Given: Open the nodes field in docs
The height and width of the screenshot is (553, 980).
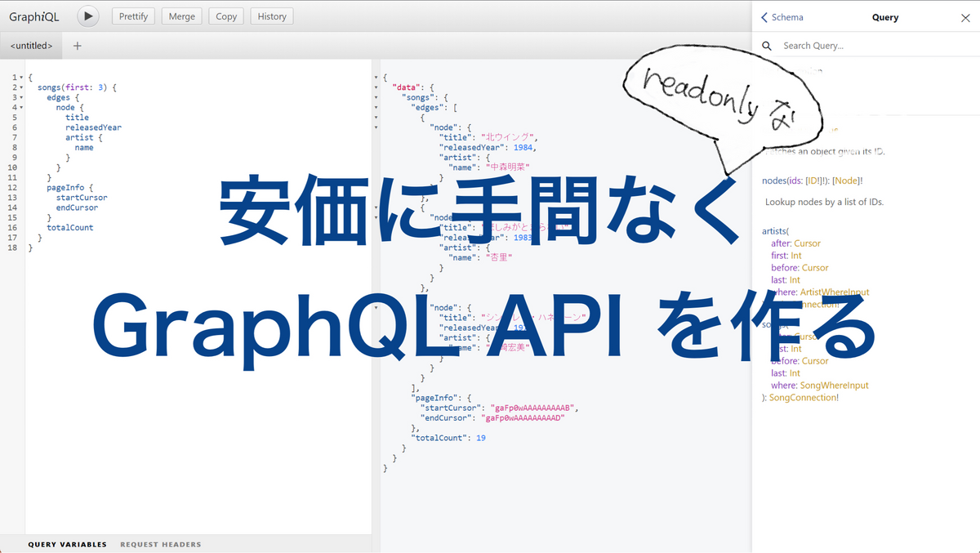Looking at the screenshot, I should coord(773,181).
